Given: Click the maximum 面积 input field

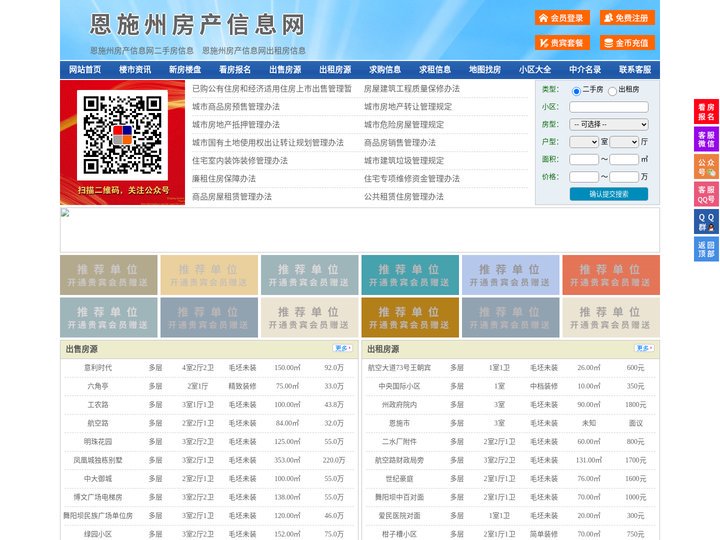Looking at the screenshot, I should [624, 159].
